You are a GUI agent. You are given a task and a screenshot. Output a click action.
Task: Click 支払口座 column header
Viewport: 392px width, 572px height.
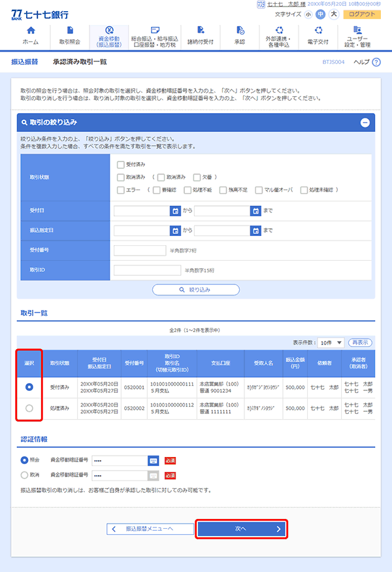[221, 363]
